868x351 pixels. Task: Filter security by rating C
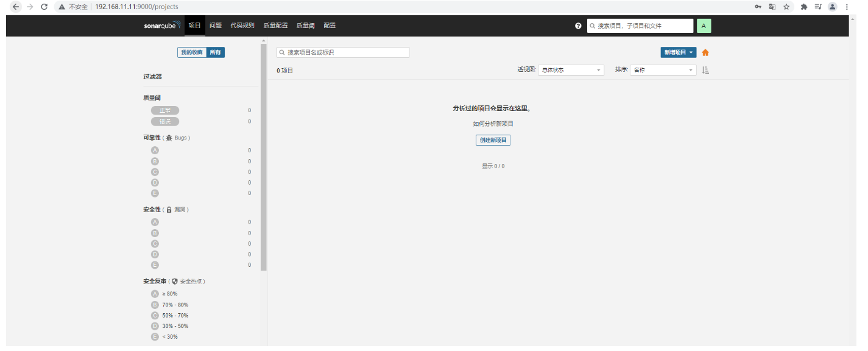tap(155, 243)
